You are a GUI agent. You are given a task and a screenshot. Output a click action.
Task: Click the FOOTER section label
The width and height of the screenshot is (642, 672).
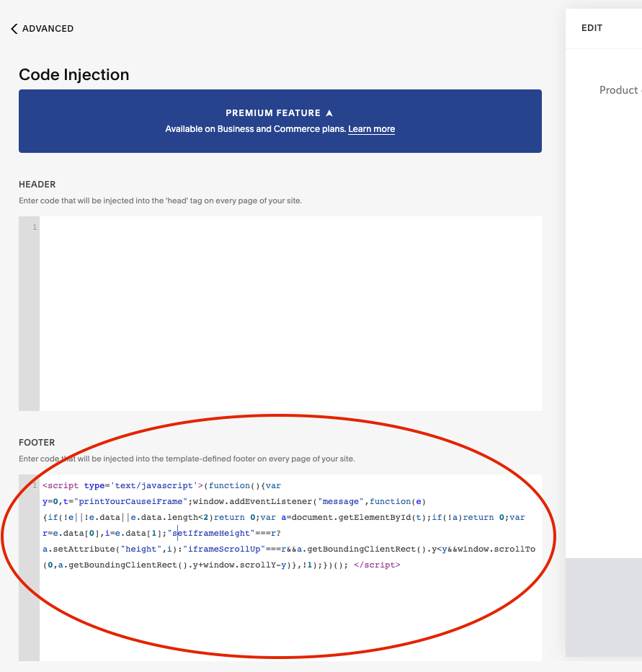click(37, 442)
